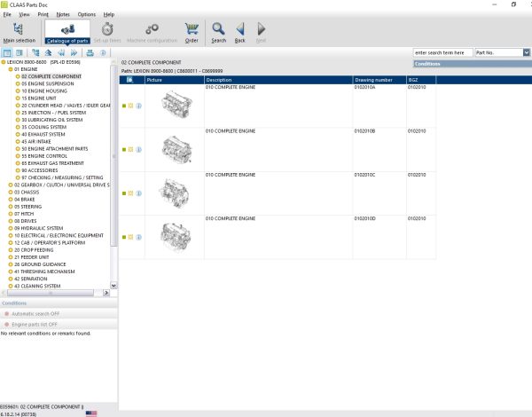The height and width of the screenshot is (417, 532).
Task: Open the Options menu
Action: (x=86, y=15)
